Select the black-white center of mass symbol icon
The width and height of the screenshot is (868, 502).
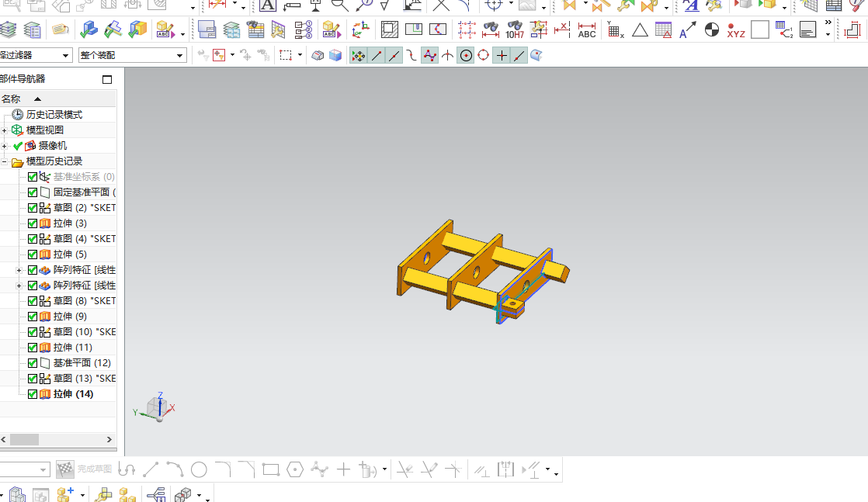pos(712,30)
